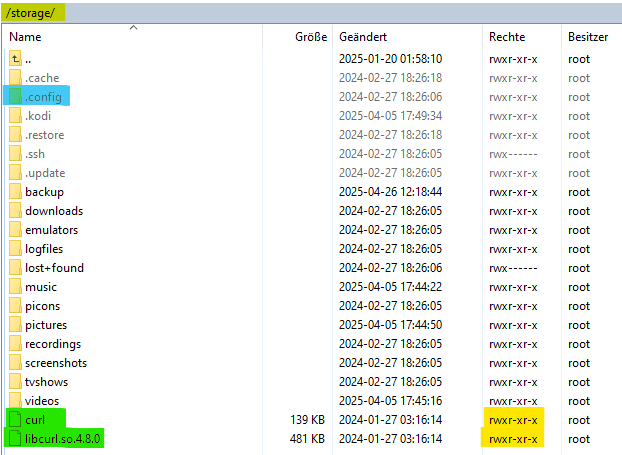Viewport: 622px width, 455px height.
Task: Click the recordings folder icon
Action: click(x=15, y=344)
